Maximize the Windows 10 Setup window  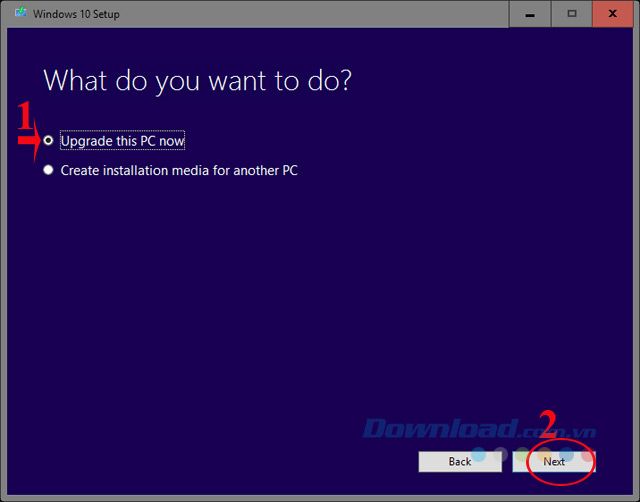572,14
